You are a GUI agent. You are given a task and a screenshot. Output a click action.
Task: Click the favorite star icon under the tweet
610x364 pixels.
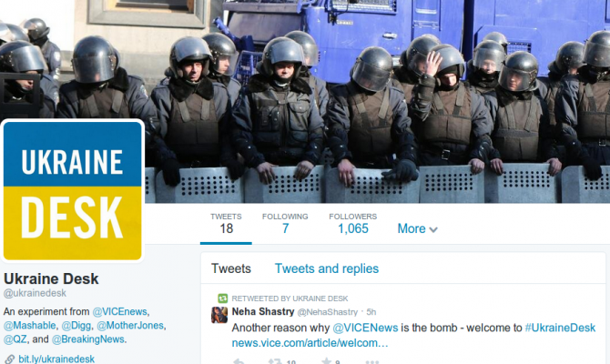pyautogui.click(x=327, y=361)
